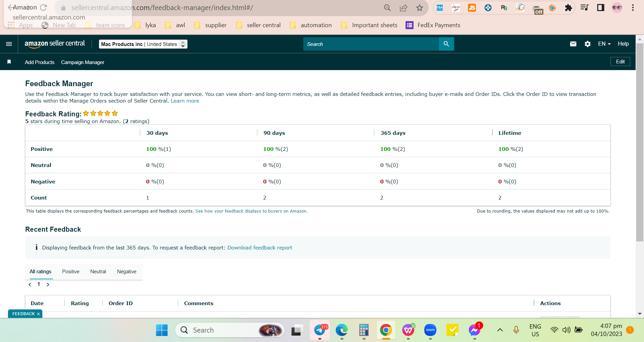Open the supplier bookmark folder
The width and height of the screenshot is (644, 342).
(x=210, y=25)
